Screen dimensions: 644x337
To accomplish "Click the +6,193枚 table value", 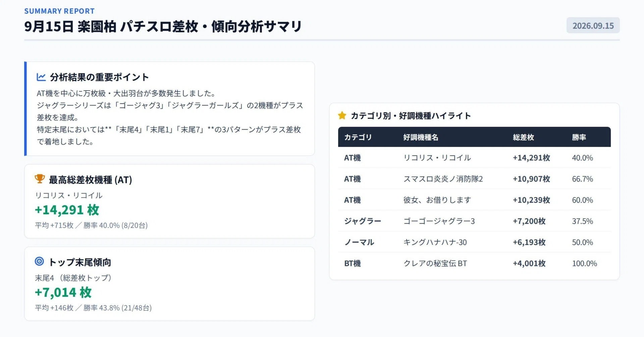I will coord(529,242).
